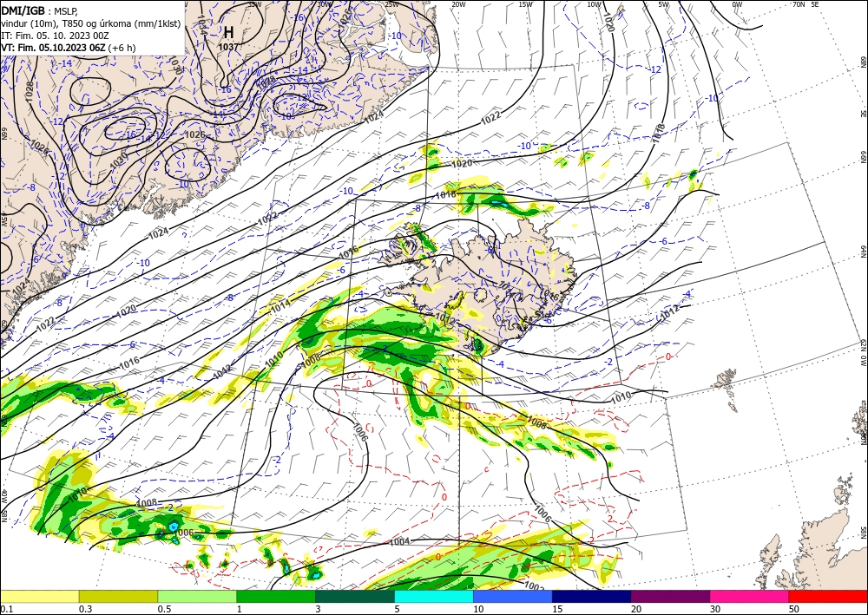Click the 'IT: Fim. 05. 10. 2023 00Z' line
The width and height of the screenshot is (868, 615).
point(55,36)
